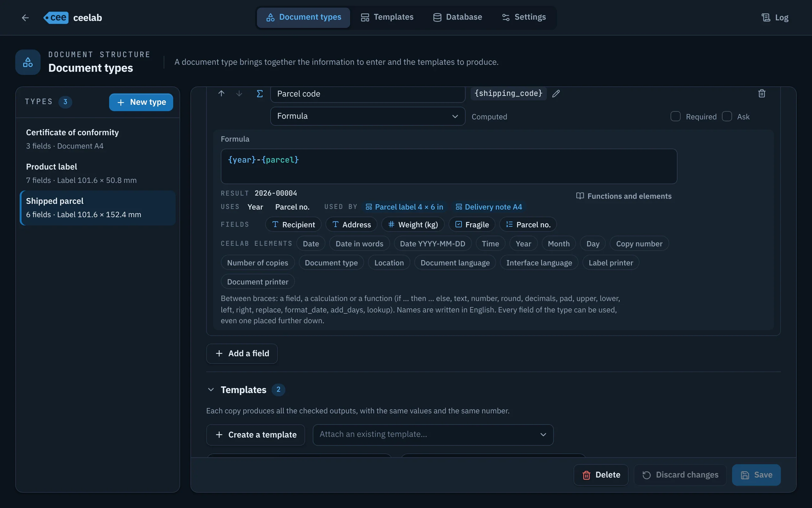
Task: Click the back arrow icon
Action: [25, 17]
